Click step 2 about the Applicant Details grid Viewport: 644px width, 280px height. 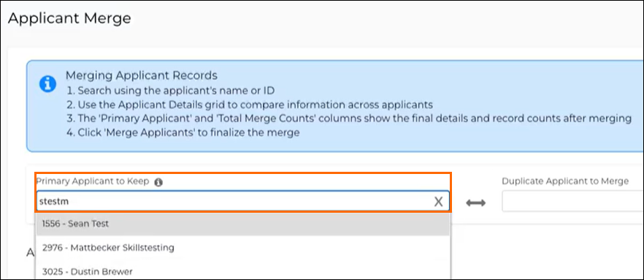249,105
